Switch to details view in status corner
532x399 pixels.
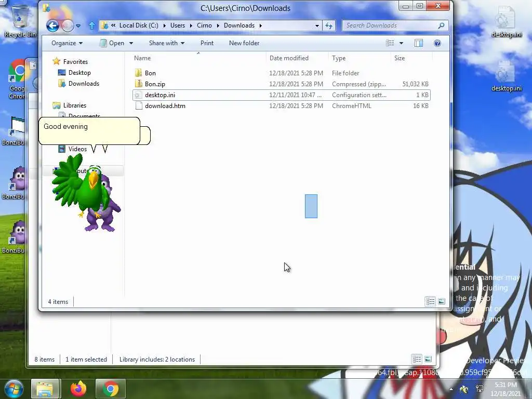430,301
